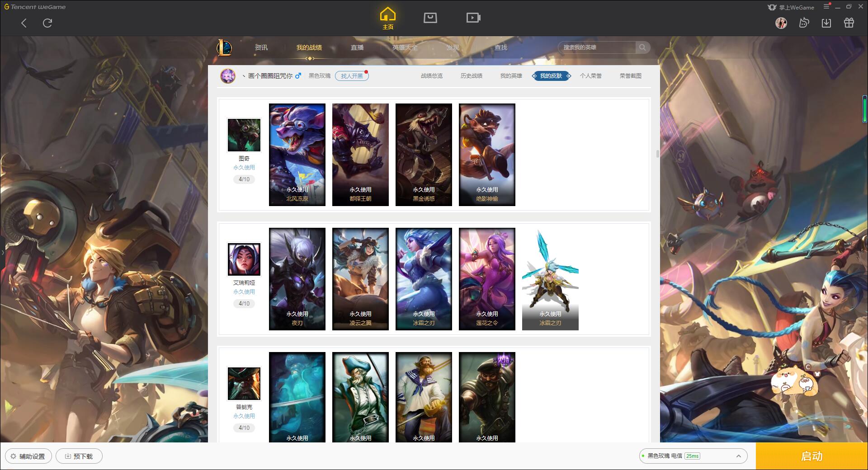The width and height of the screenshot is (868, 470).
Task: Click the green page scrollbar at right edge
Action: (865, 109)
